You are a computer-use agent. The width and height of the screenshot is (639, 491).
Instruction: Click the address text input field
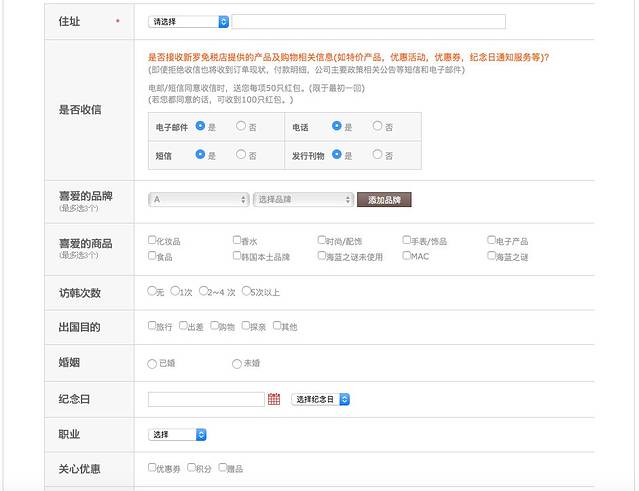(368, 21)
